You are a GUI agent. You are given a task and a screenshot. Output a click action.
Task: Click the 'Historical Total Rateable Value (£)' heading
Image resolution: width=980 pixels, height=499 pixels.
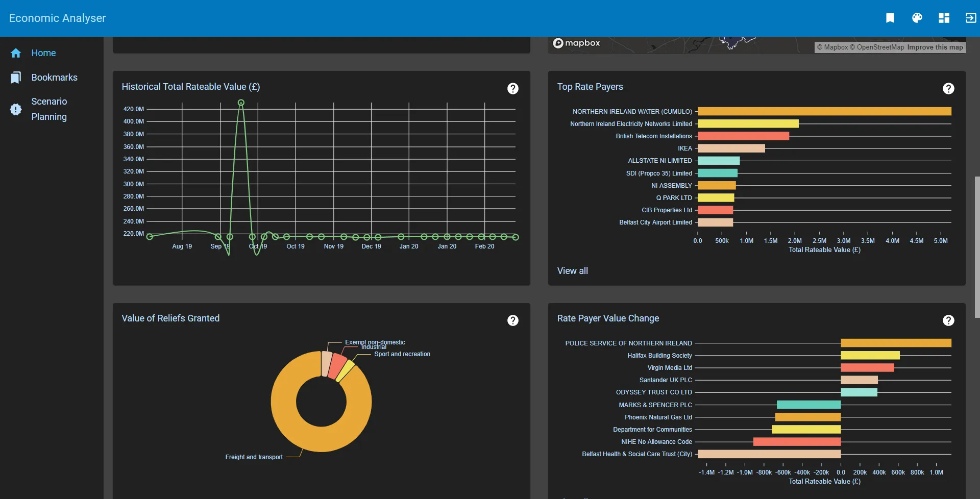pos(191,87)
